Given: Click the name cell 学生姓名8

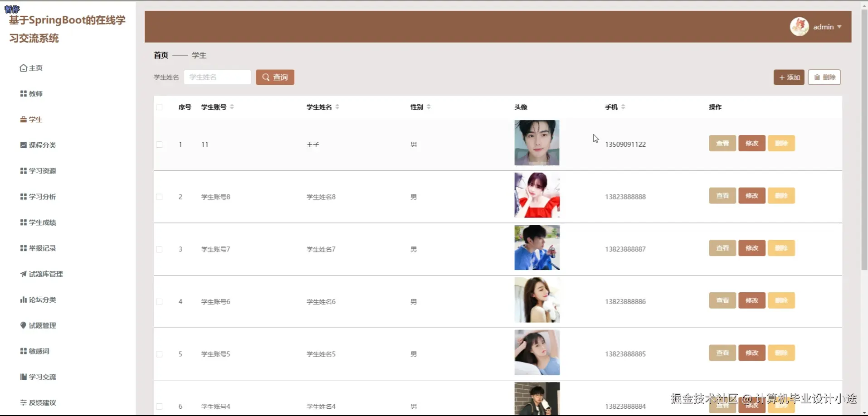Looking at the screenshot, I should (321, 197).
